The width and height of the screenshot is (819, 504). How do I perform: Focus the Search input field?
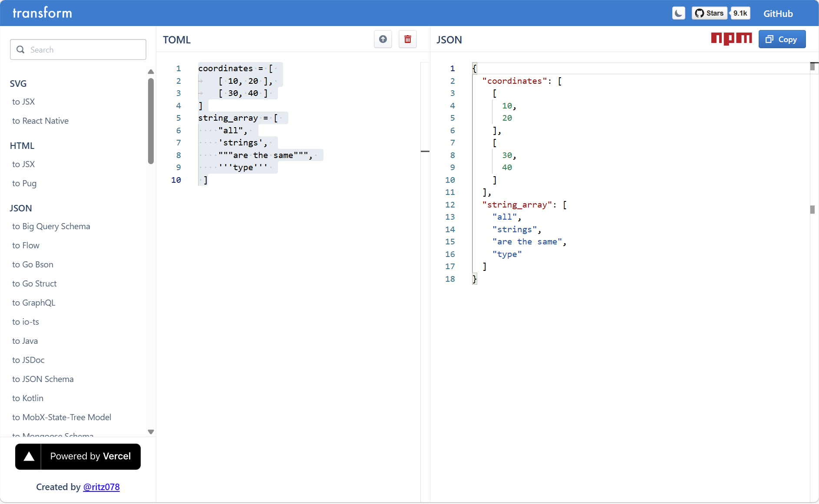tap(78, 50)
